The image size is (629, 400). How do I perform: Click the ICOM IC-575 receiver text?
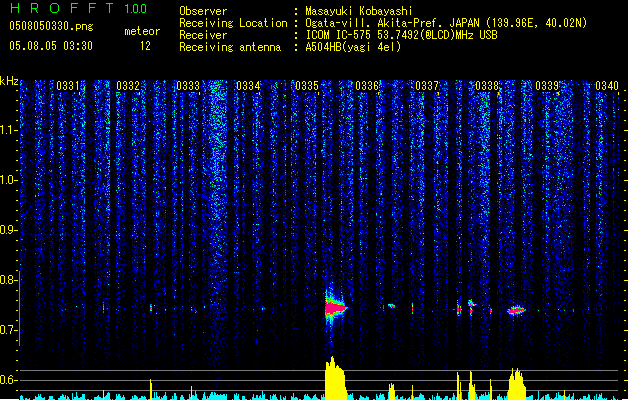point(402,35)
